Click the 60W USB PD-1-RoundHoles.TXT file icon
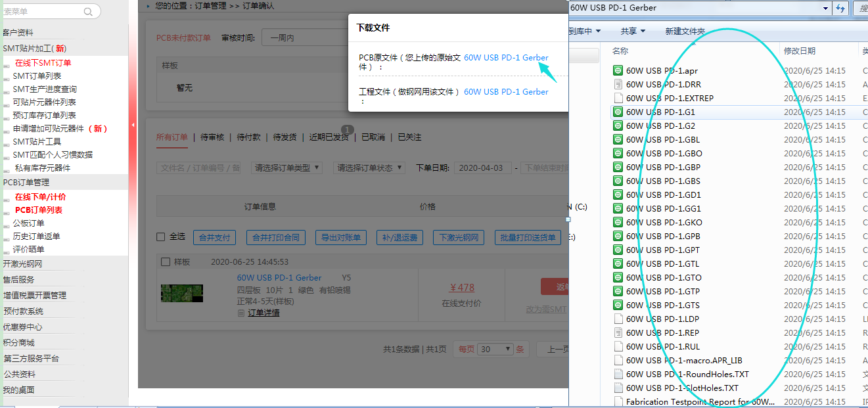Viewport: 868px width, 408px height. (x=618, y=374)
